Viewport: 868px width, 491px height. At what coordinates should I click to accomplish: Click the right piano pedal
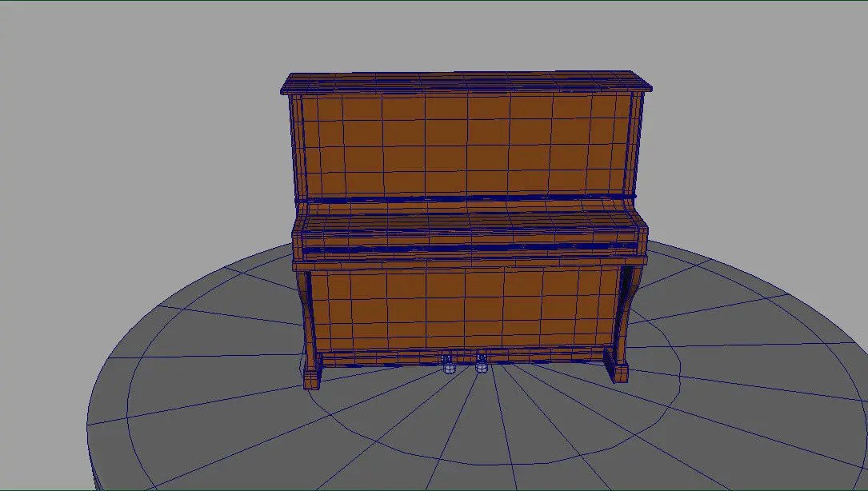481,362
